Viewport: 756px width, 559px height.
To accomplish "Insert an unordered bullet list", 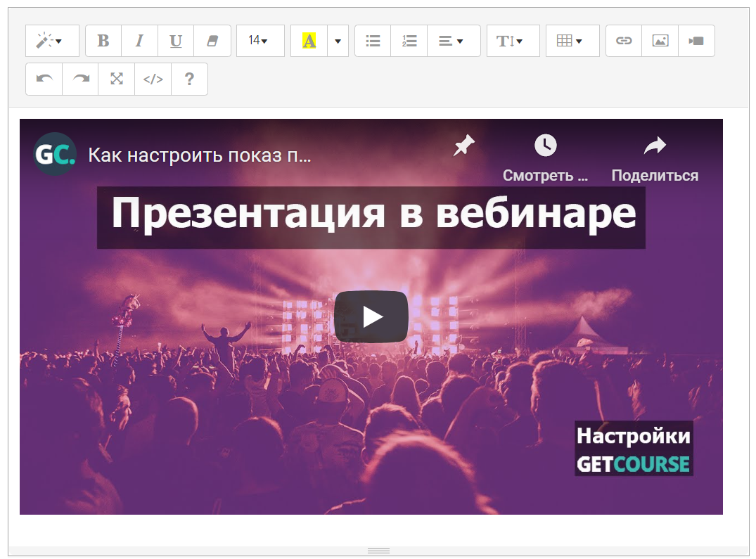I will pyautogui.click(x=373, y=41).
